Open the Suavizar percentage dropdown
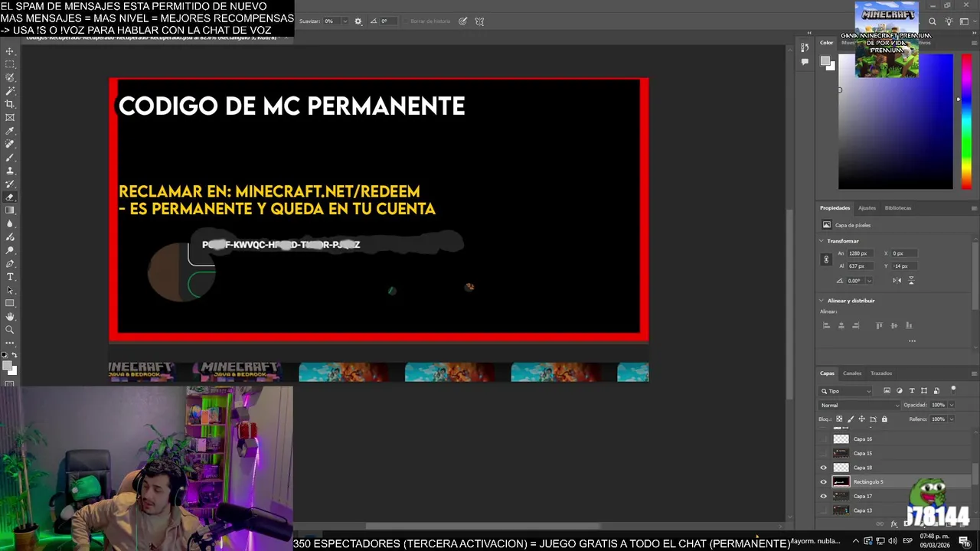Viewport: 980px width, 551px height. point(345,21)
